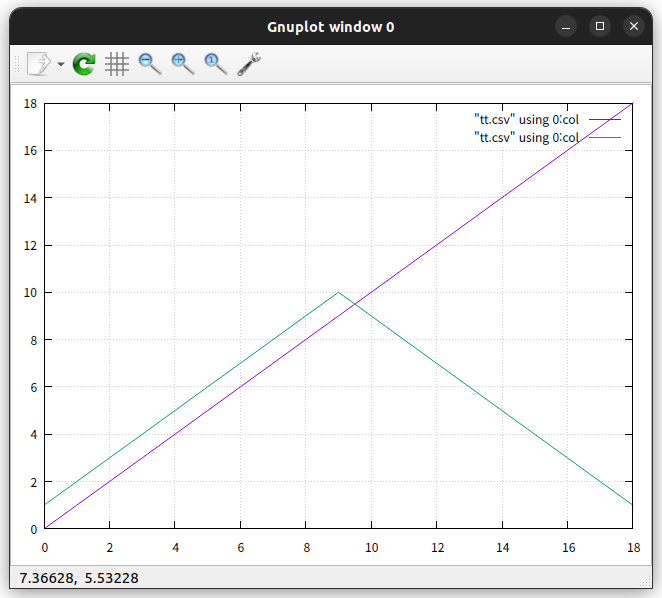Click the copy to clipboard icon
The image size is (662, 598).
pos(39,64)
